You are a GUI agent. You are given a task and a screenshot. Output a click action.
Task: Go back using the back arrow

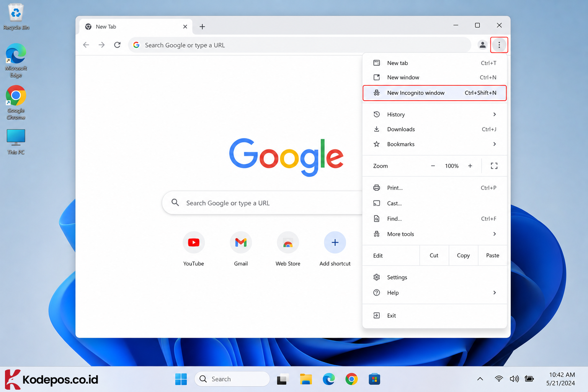pyautogui.click(x=86, y=45)
